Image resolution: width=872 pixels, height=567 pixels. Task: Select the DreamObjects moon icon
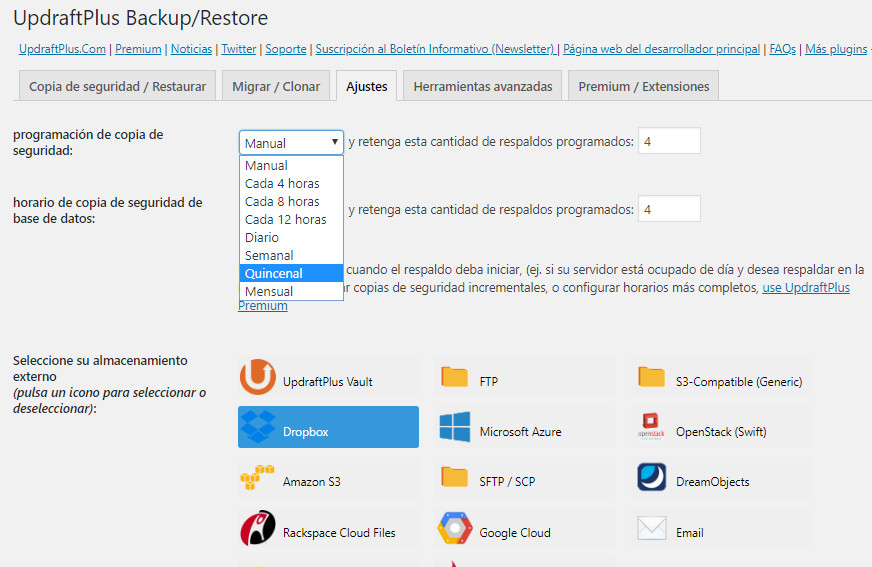coord(651,477)
